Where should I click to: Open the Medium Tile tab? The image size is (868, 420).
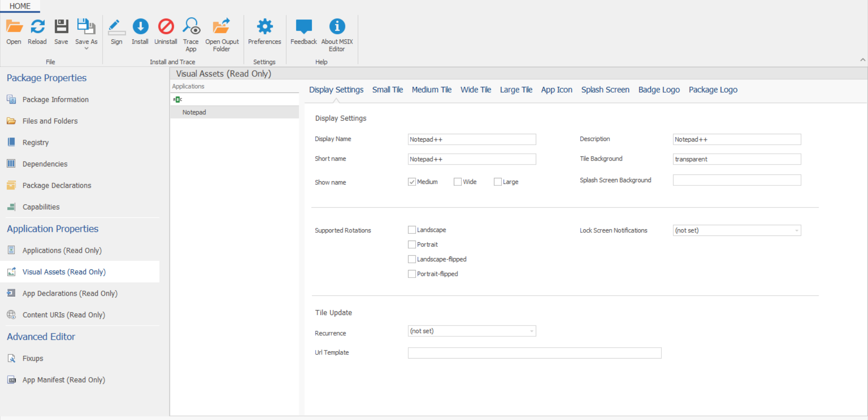[x=431, y=90]
